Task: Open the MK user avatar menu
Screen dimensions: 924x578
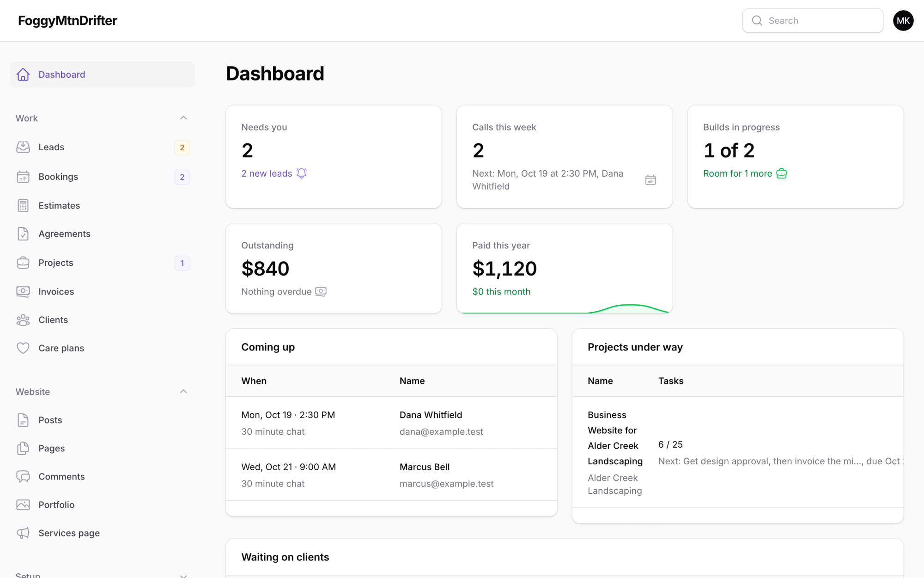Action: (903, 20)
